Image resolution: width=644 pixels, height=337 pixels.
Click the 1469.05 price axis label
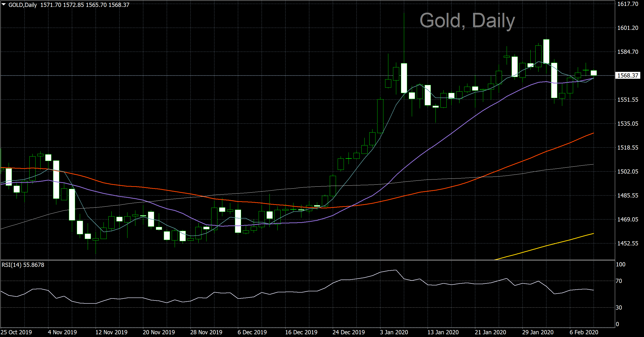[x=628, y=219]
